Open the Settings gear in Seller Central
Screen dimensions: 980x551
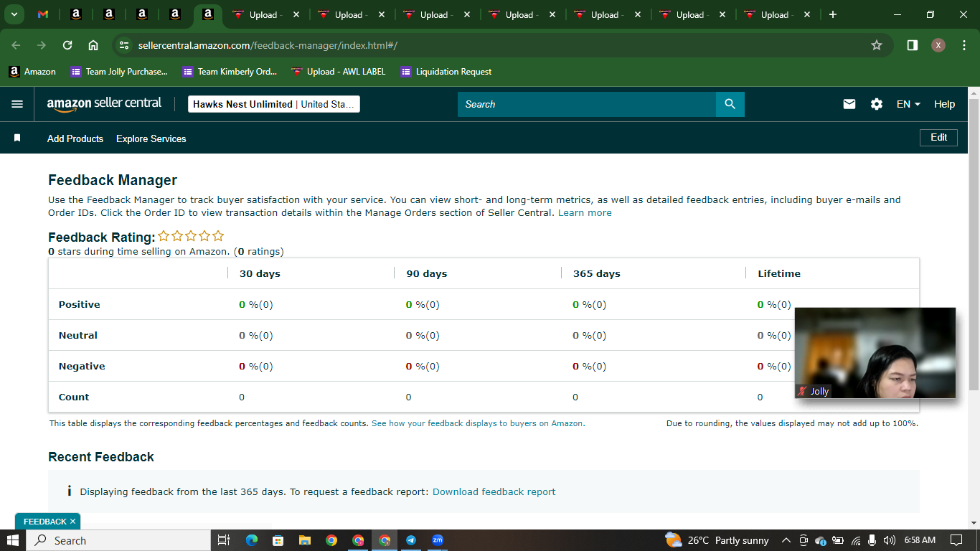[877, 104]
